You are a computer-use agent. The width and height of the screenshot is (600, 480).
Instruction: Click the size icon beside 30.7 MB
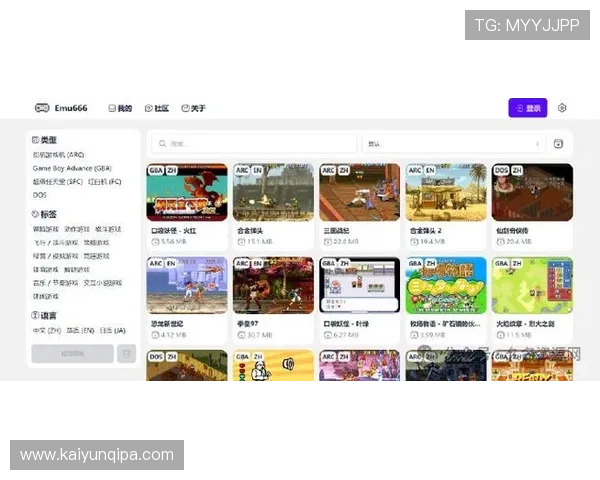241,335
